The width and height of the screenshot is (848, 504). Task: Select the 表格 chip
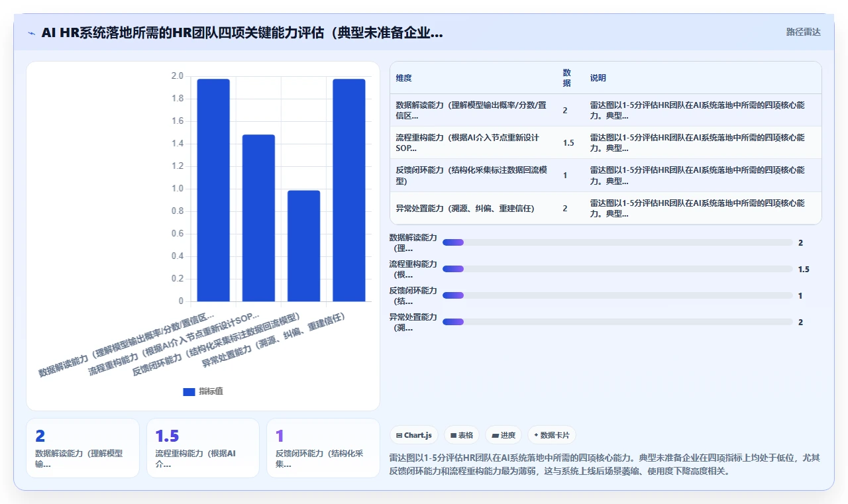coord(462,435)
